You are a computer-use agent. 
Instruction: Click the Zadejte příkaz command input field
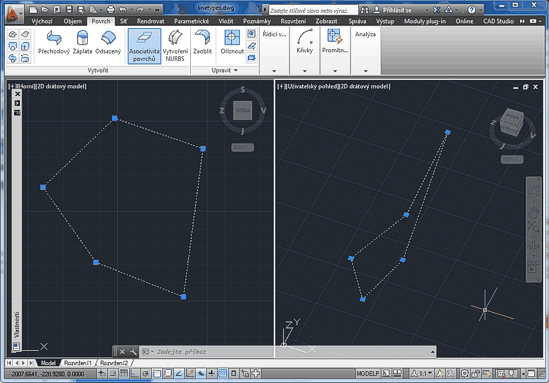click(x=287, y=351)
